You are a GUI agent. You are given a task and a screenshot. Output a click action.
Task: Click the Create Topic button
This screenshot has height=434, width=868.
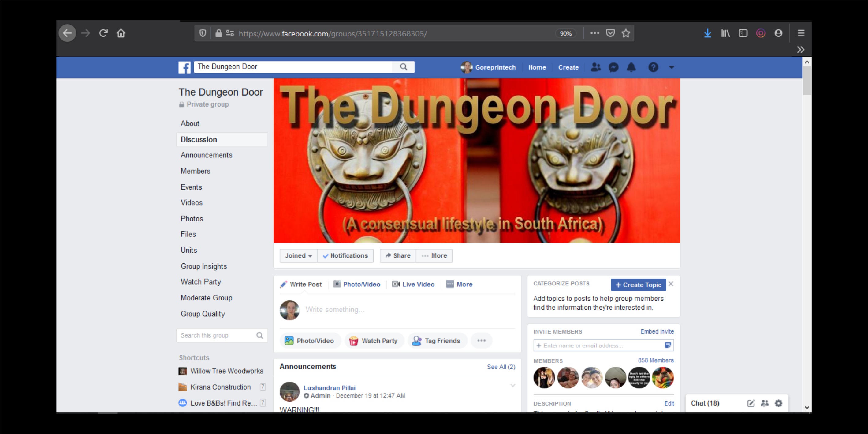638,285
